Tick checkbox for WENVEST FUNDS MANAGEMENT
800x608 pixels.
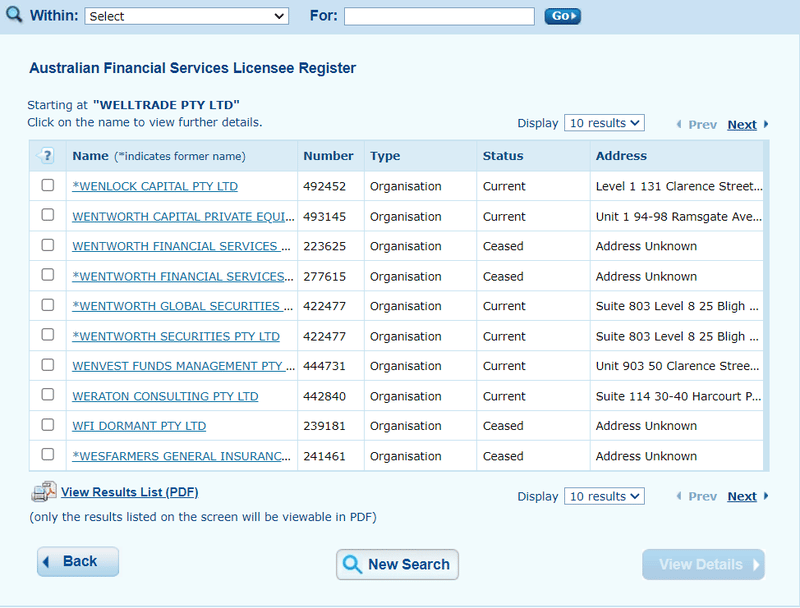pos(47,365)
